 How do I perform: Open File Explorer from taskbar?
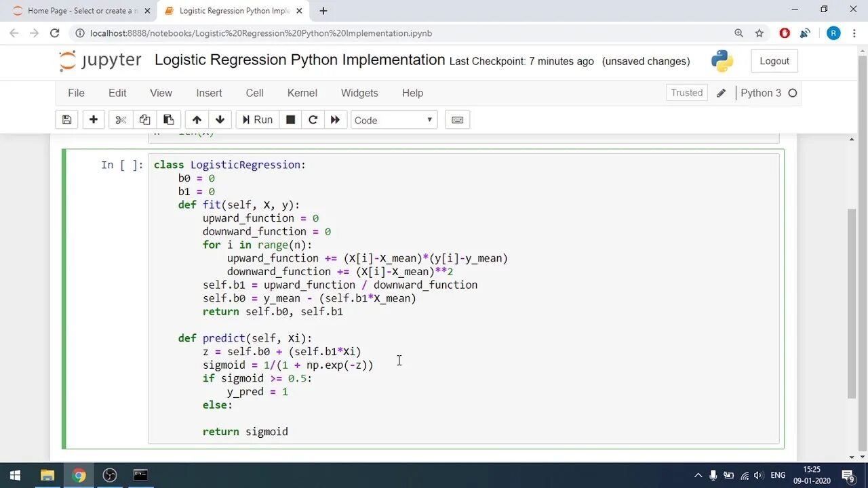point(47,475)
